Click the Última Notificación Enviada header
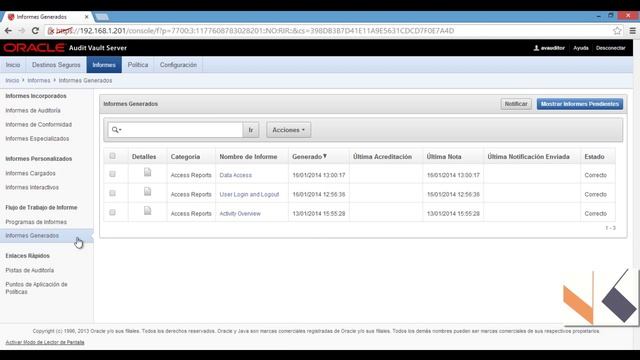 [529, 157]
